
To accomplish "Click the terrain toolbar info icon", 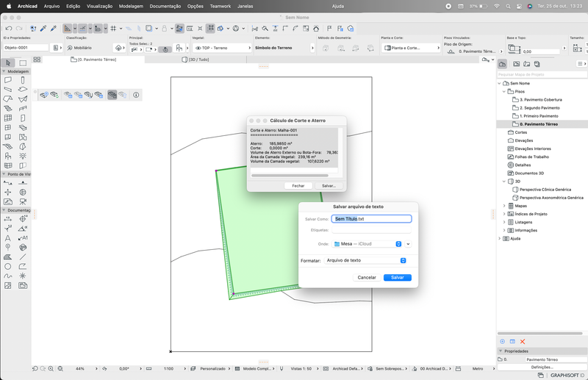I will point(136,95).
